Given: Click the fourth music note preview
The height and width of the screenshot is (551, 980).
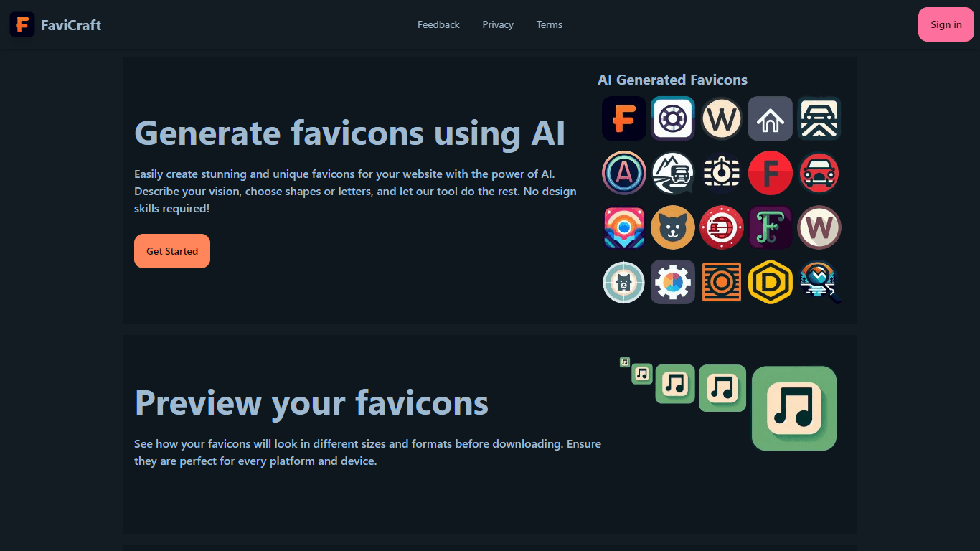Looking at the screenshot, I should pos(722,388).
